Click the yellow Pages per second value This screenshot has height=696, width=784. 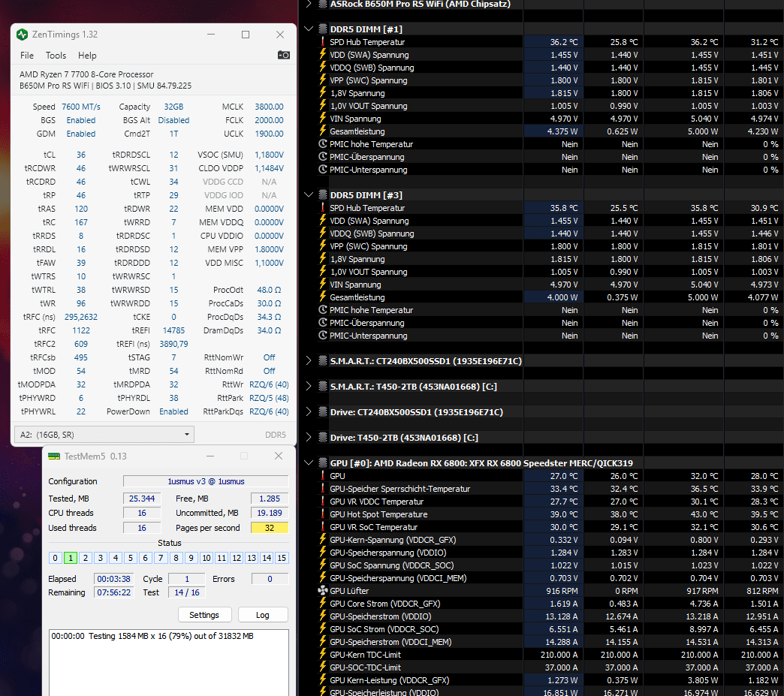270,528
